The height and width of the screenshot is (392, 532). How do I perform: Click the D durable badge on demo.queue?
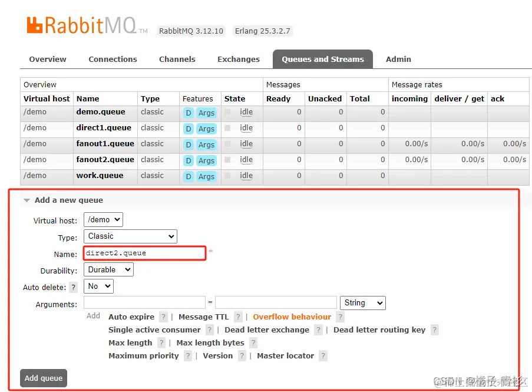point(188,112)
